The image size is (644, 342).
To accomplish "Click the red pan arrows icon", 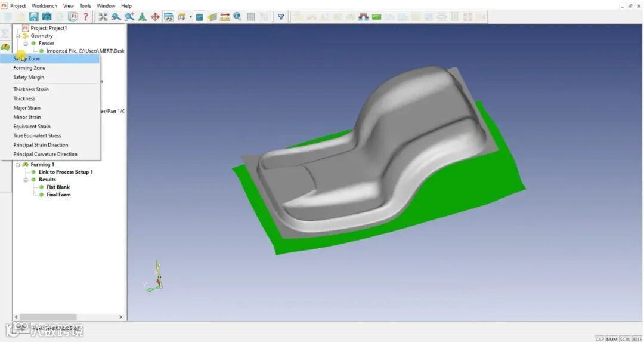I will click(x=155, y=17).
